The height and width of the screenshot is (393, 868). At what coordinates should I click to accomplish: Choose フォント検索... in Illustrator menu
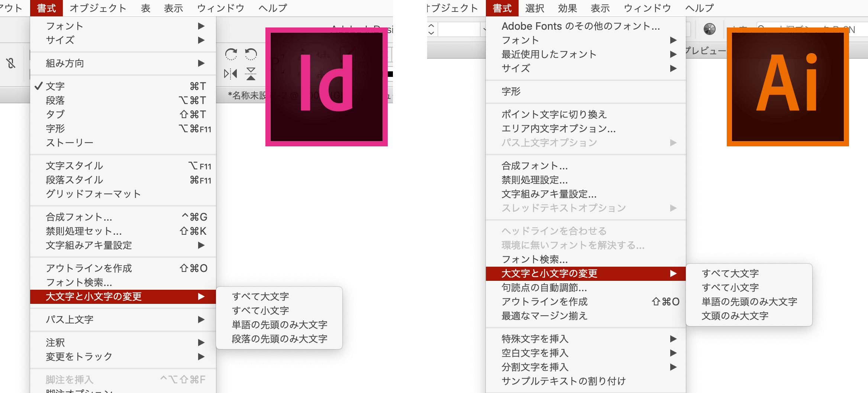click(x=586, y=259)
